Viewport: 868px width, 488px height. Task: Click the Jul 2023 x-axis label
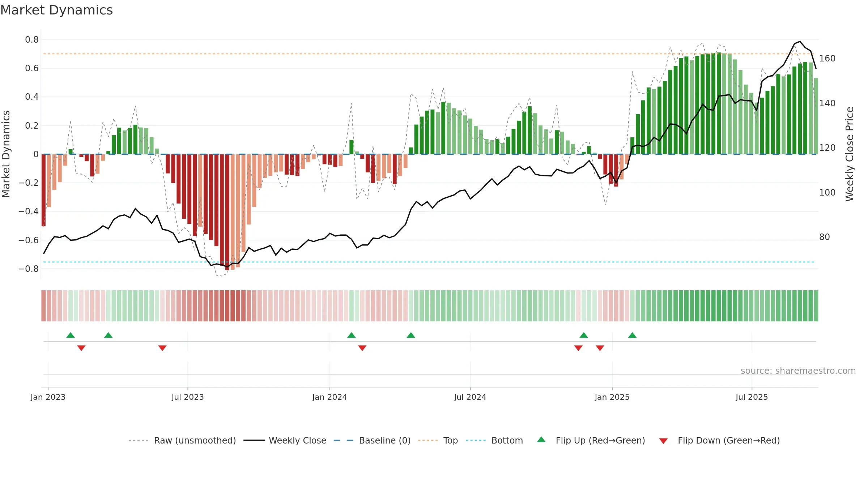(x=188, y=397)
